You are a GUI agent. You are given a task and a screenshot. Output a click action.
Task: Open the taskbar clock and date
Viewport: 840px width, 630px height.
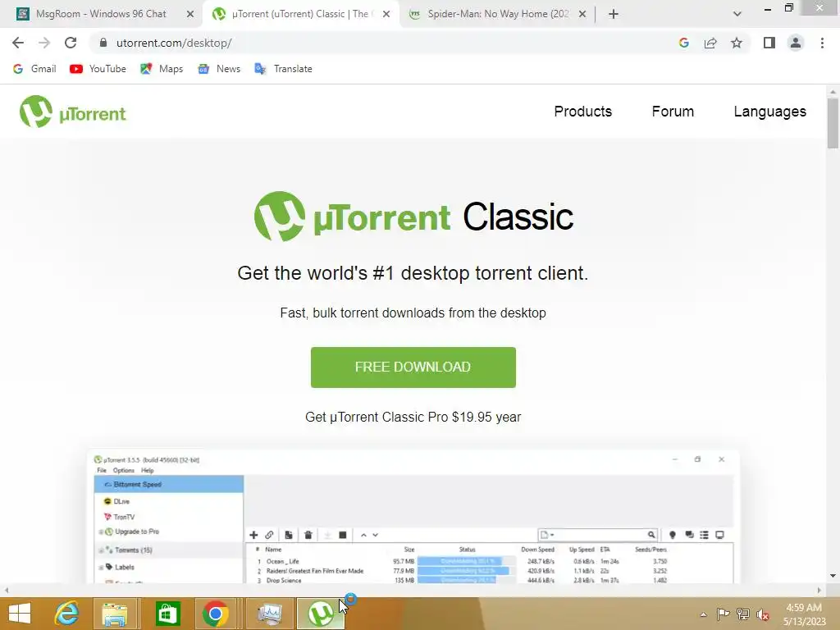click(804, 614)
